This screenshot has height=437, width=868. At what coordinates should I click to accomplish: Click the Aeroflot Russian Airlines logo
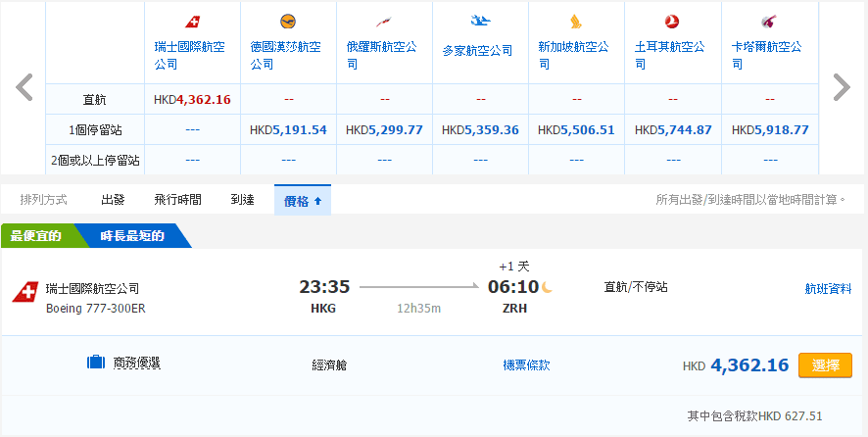tap(384, 22)
